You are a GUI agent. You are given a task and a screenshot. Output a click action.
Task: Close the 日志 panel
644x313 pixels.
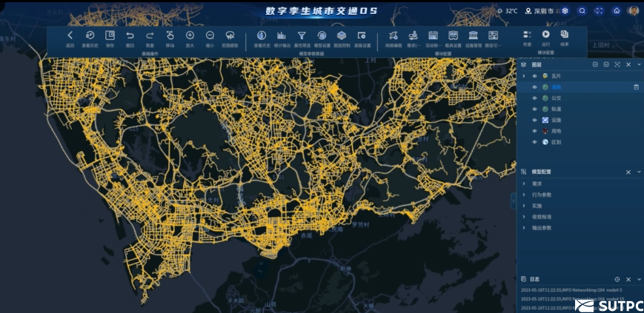[x=628, y=280]
